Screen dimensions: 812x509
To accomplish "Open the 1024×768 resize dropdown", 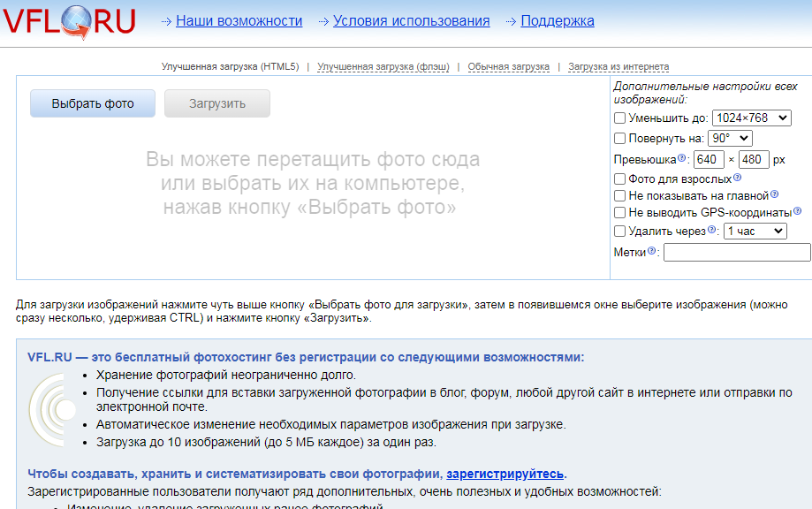I will coord(751,118).
